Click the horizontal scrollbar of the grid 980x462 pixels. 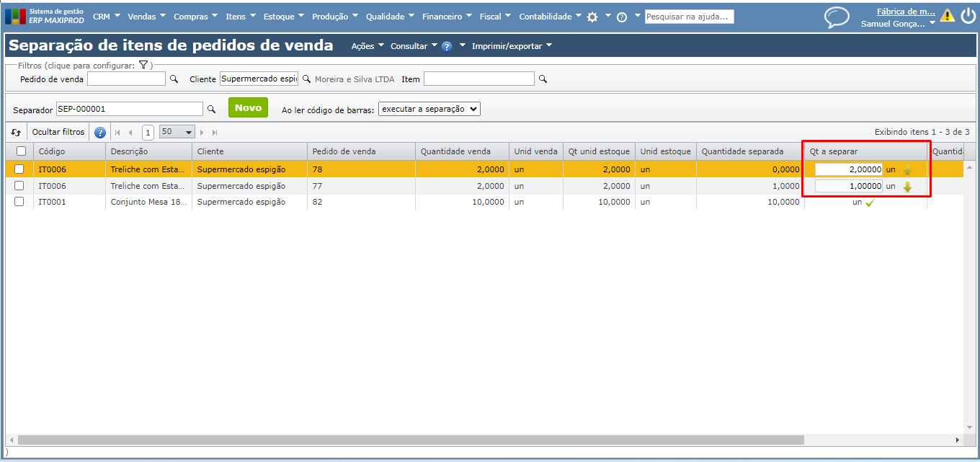(x=411, y=440)
